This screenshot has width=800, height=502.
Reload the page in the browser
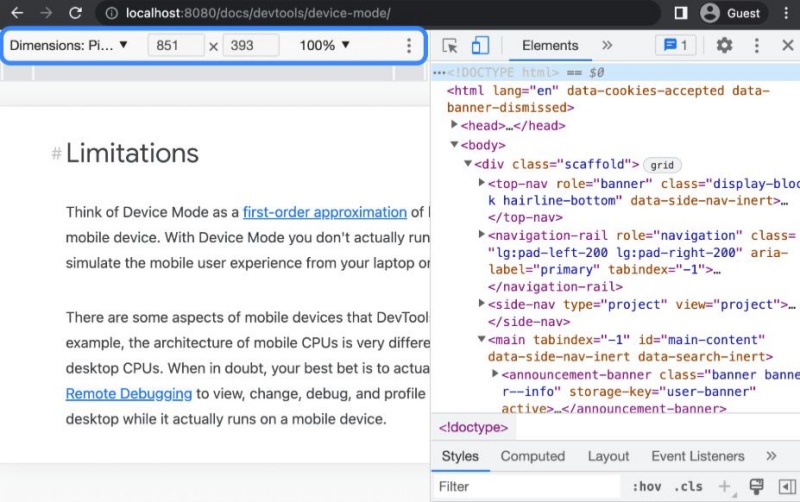pos(75,13)
